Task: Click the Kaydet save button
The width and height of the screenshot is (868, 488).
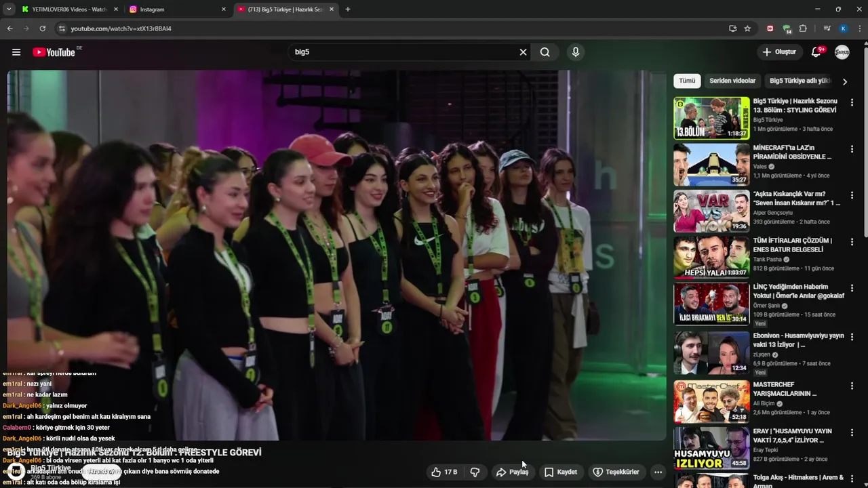Action: coord(561,472)
